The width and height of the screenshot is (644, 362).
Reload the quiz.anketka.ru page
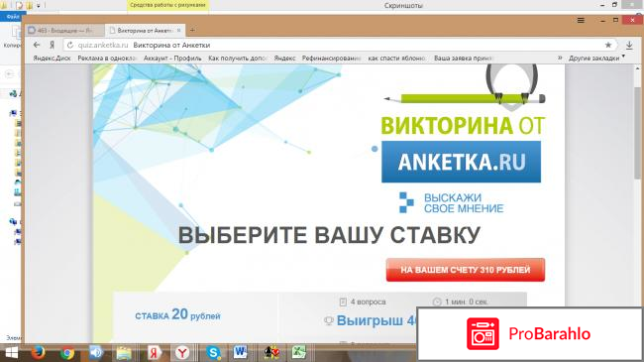pyautogui.click(x=70, y=45)
